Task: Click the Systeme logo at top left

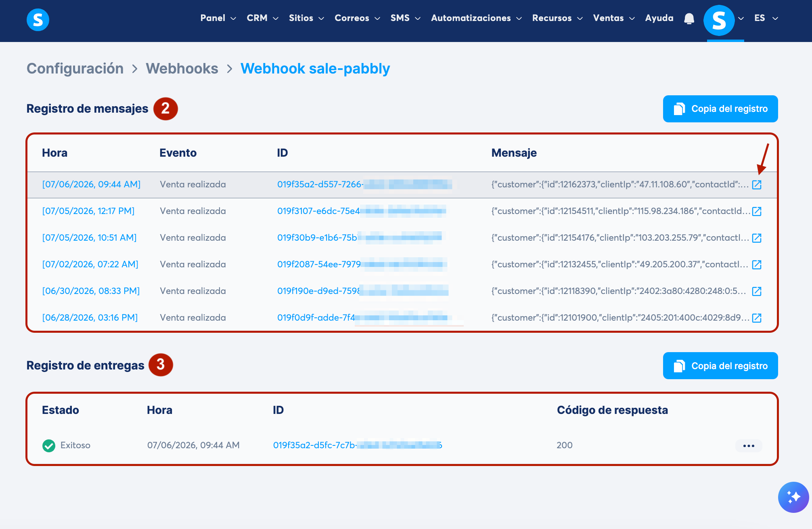Action: click(x=38, y=19)
